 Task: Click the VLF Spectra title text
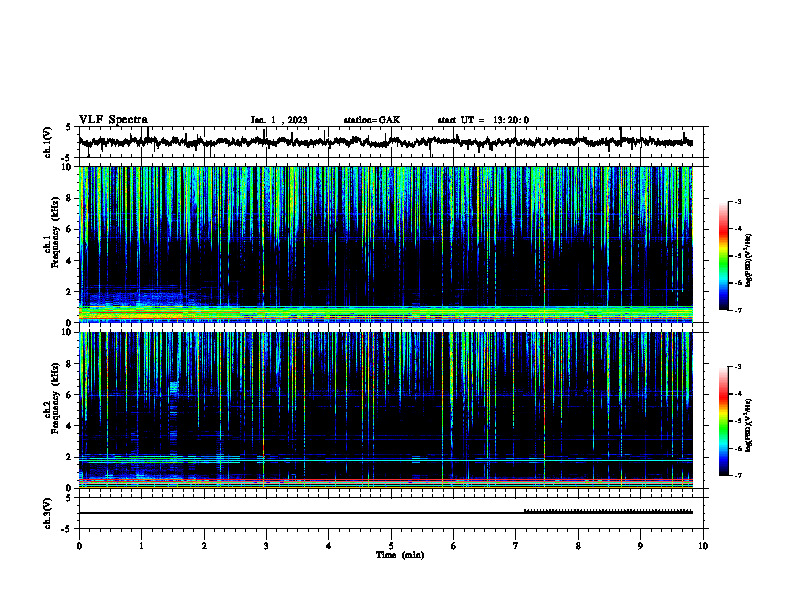113,120
